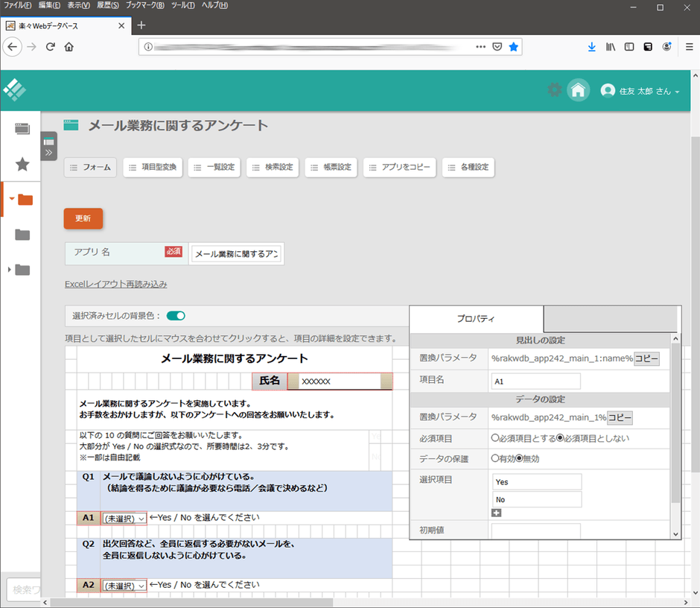Switch to the プロパティ tab

tap(476, 319)
